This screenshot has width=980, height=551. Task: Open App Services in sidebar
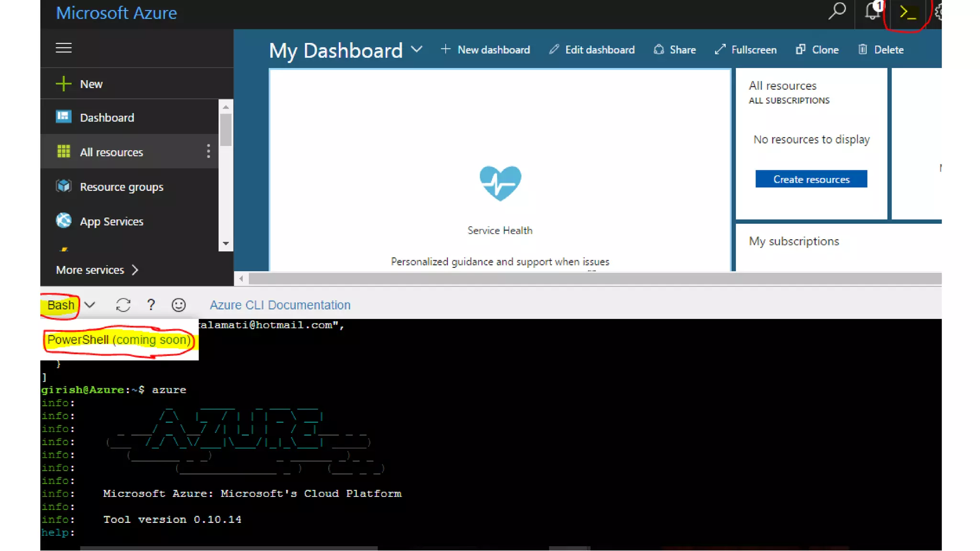tap(111, 221)
